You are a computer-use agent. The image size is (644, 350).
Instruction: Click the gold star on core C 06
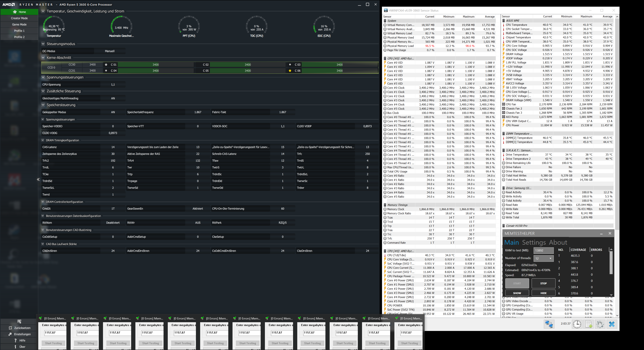(x=290, y=71)
